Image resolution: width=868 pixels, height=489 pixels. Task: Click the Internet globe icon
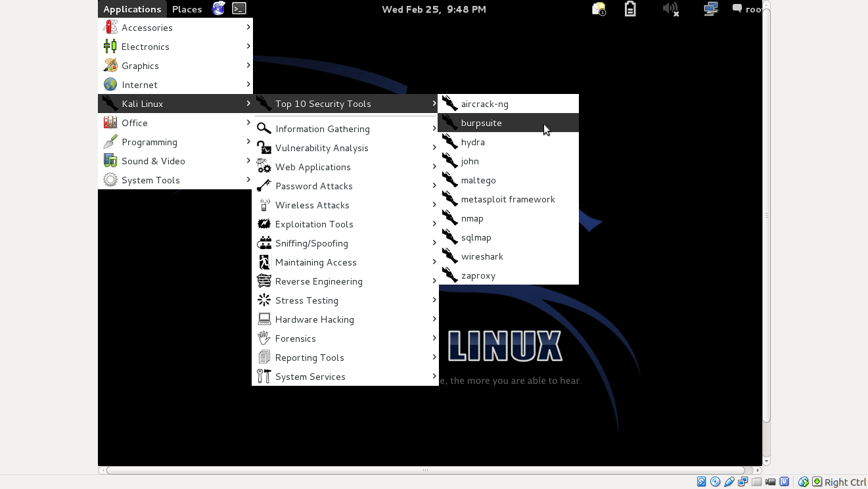110,85
